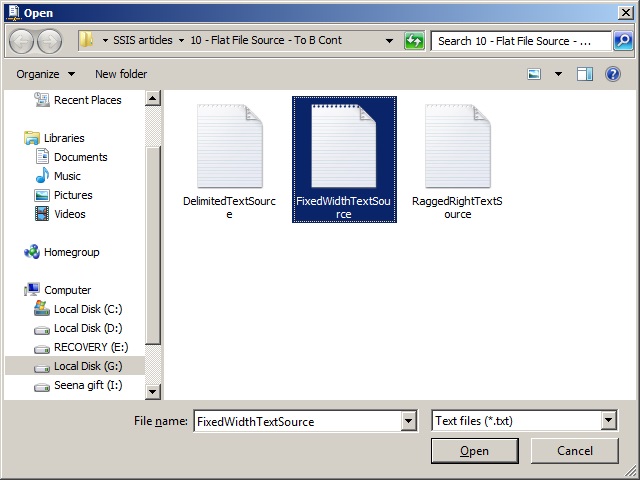Select the Videos tree item label
Image resolution: width=640 pixels, height=480 pixels.
point(70,214)
